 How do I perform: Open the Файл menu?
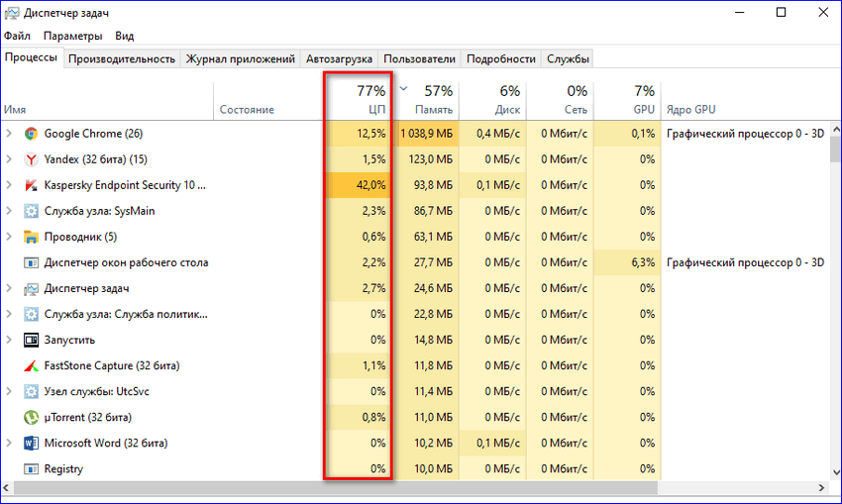coord(17,36)
